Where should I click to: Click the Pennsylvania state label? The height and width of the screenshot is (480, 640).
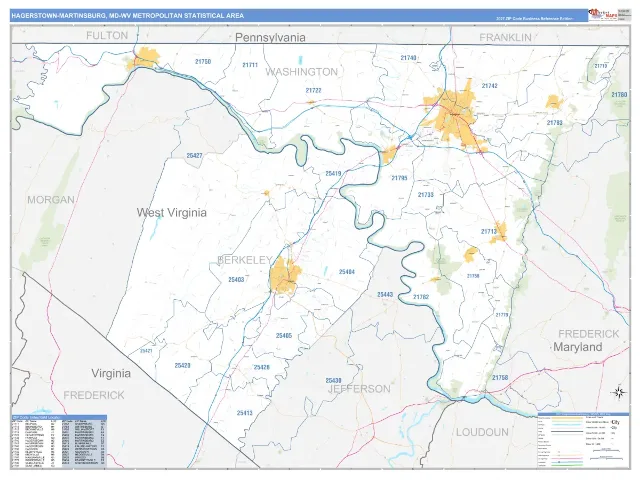point(270,38)
